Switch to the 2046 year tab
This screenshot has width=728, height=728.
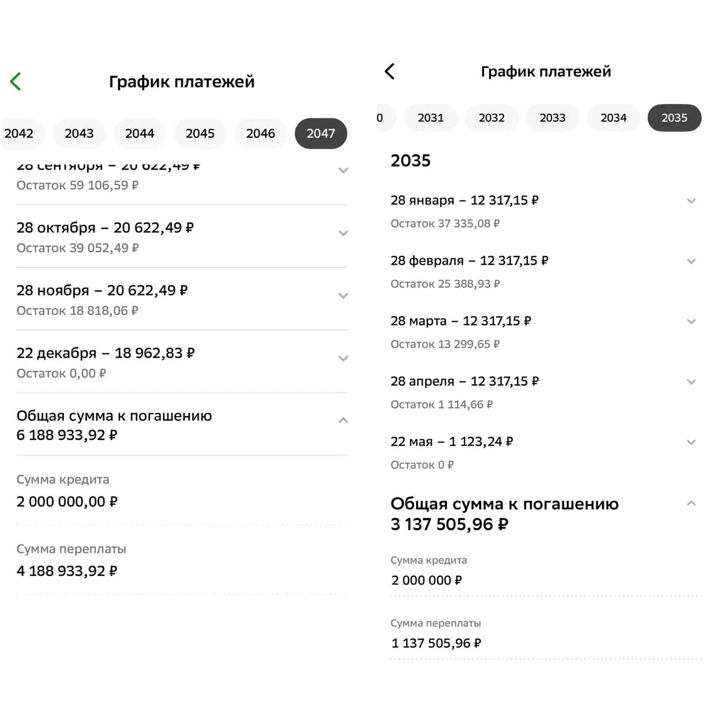260,133
